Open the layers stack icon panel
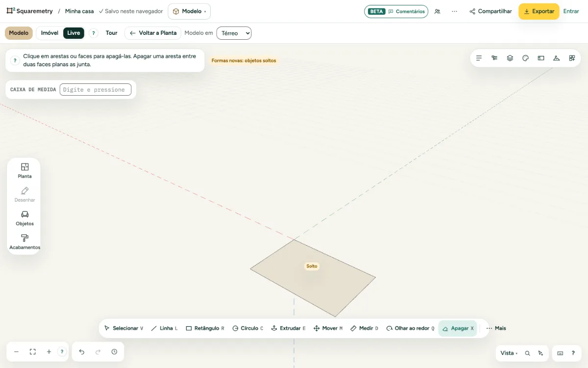588x368 pixels. [510, 58]
